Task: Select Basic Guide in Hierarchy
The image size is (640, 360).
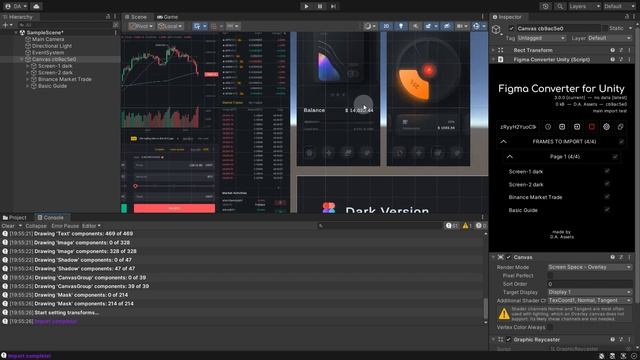Action: tap(52, 86)
